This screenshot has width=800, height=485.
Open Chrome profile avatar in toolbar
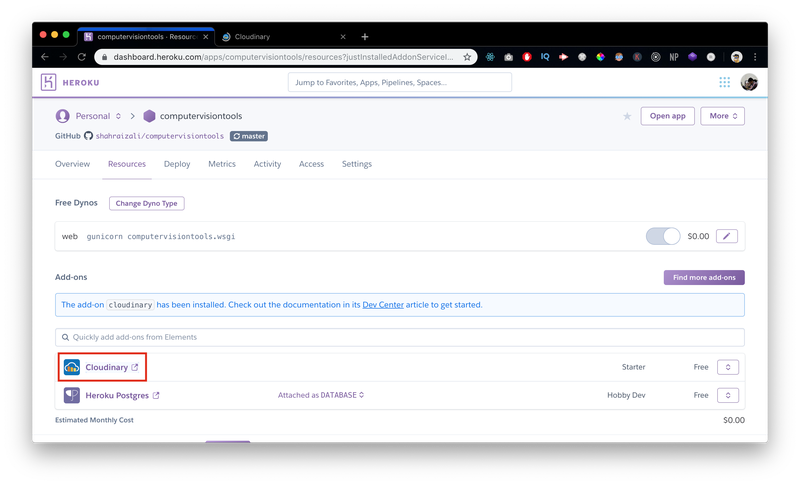(x=736, y=57)
